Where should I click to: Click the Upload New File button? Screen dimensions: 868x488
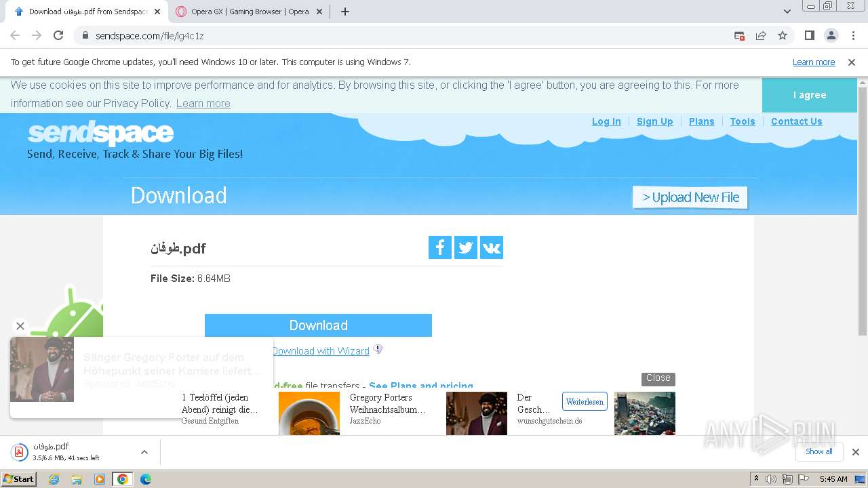tap(690, 197)
